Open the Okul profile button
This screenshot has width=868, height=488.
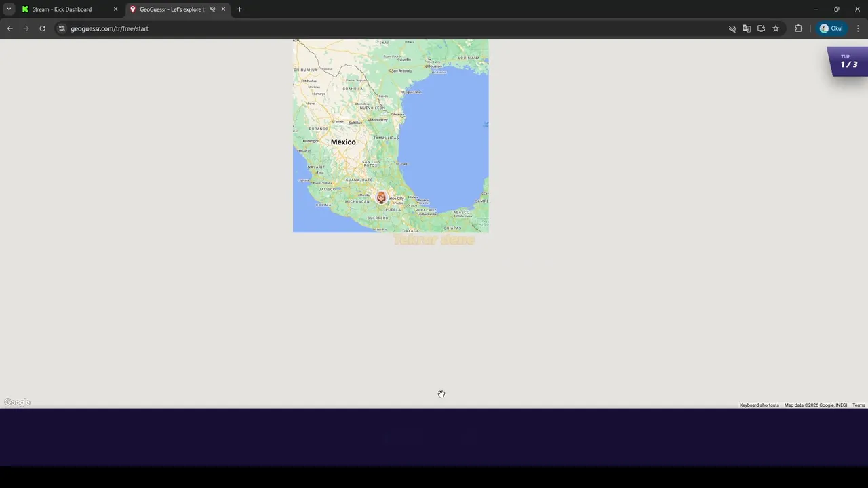[831, 28]
